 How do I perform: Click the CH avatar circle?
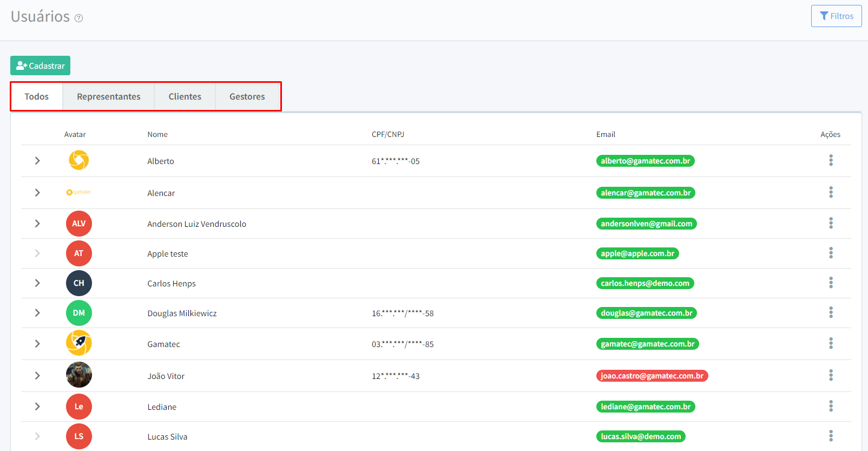pyautogui.click(x=79, y=283)
